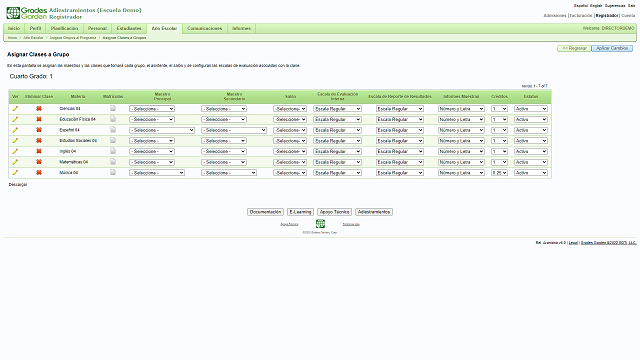Delete the Ciencias 04 class with red X

(x=39, y=109)
